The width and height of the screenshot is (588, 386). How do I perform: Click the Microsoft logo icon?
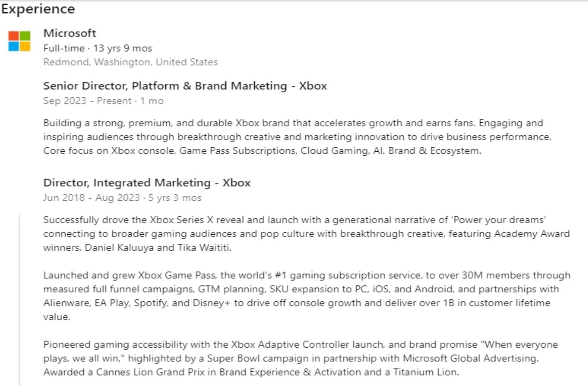tap(19, 41)
